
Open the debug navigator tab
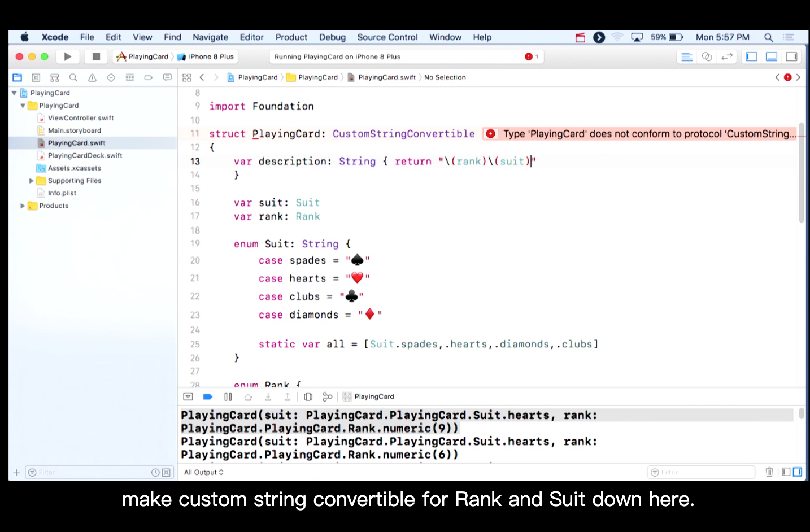click(x=129, y=77)
